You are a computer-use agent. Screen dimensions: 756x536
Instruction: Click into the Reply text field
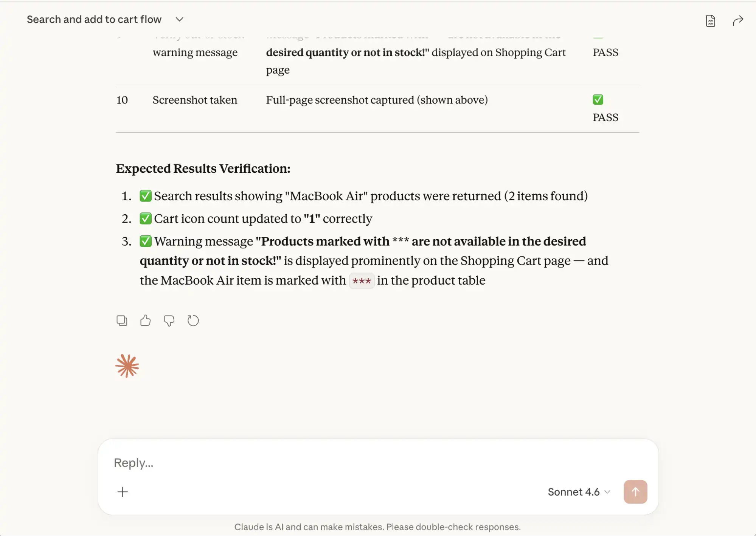[378, 463]
